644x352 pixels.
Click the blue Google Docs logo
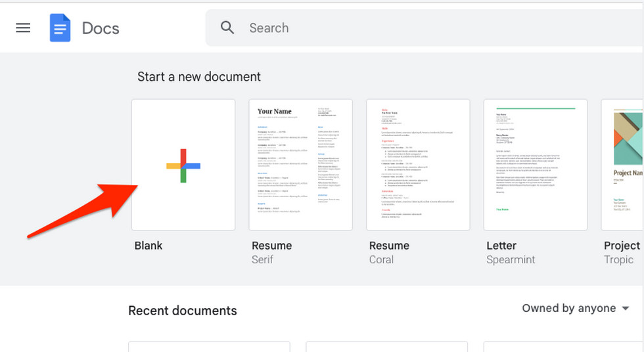point(60,28)
